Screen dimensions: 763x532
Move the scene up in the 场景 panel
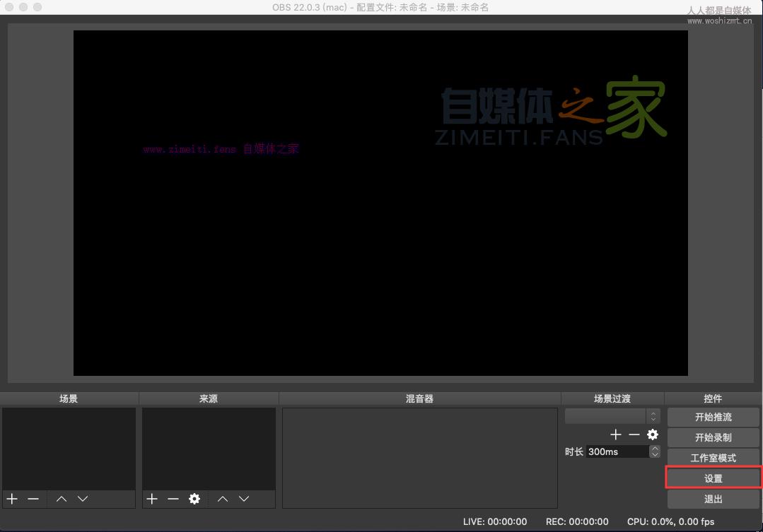pos(62,499)
